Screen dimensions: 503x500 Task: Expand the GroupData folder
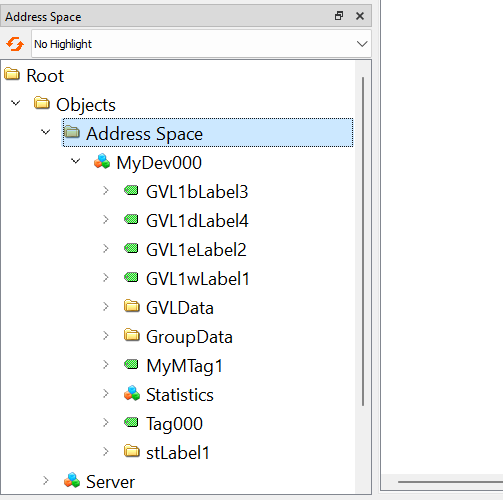[x=106, y=336]
